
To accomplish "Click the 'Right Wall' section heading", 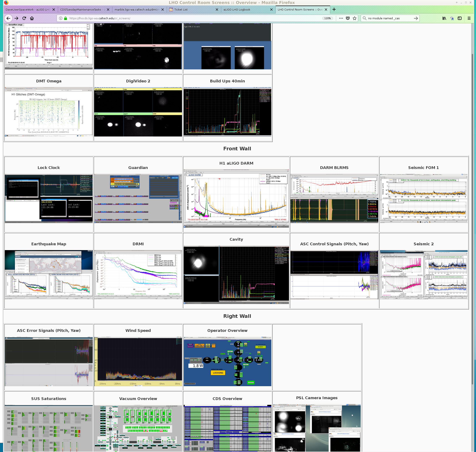I will [x=237, y=316].
